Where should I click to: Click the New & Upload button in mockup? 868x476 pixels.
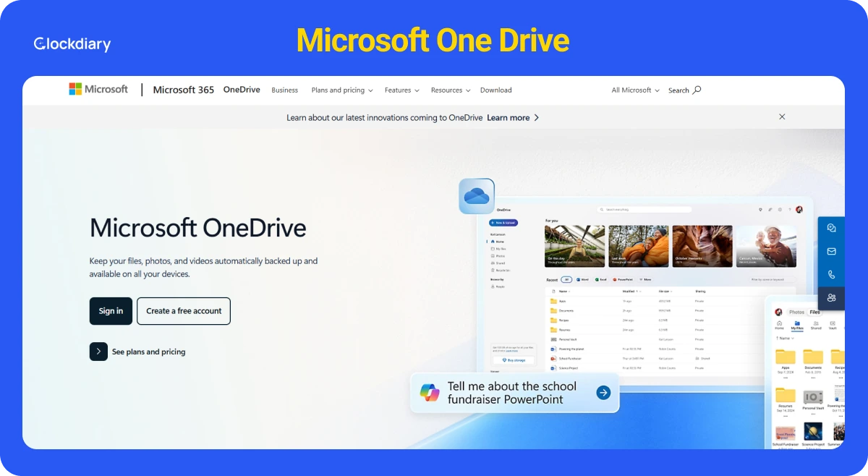[503, 223]
